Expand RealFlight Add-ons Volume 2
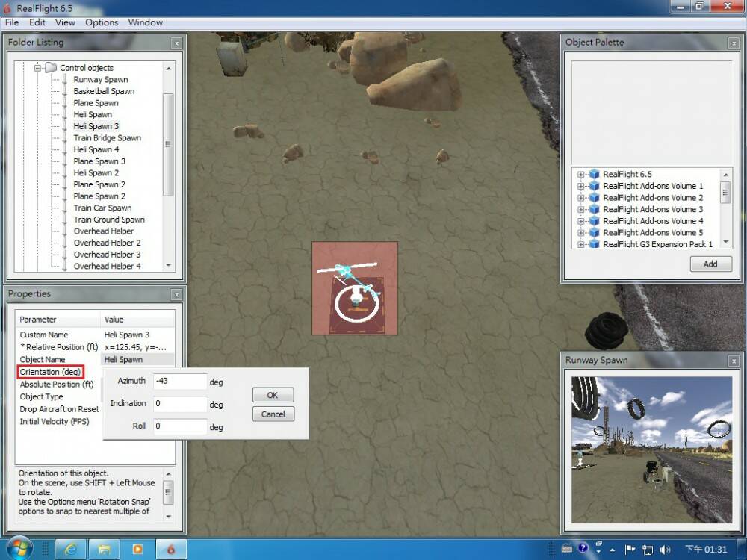 580,198
